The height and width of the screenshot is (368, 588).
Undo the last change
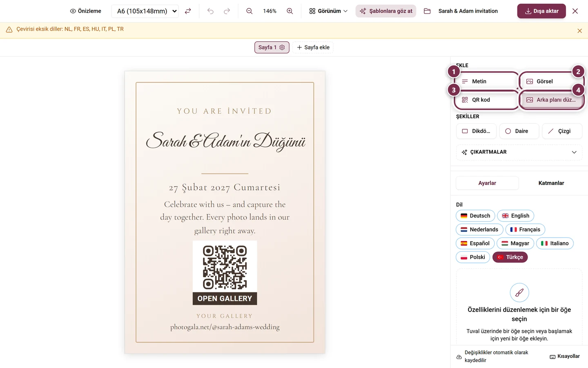coord(210,11)
